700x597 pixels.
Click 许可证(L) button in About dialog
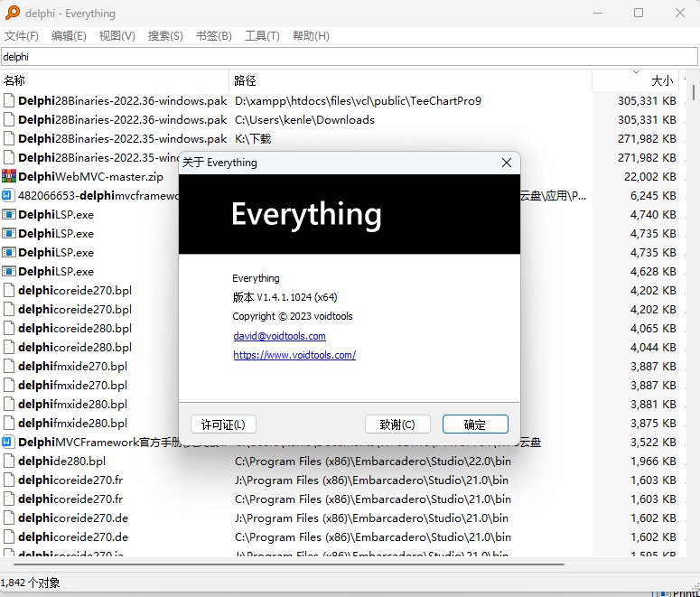pyautogui.click(x=223, y=424)
